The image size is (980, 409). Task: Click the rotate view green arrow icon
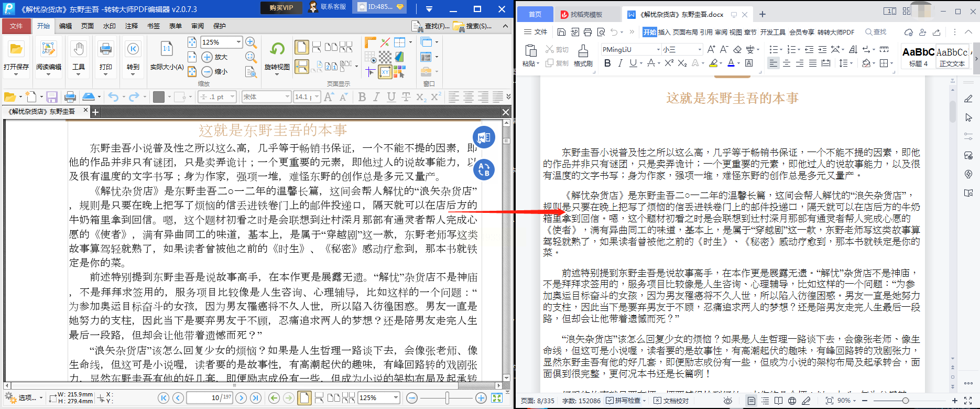(x=277, y=50)
